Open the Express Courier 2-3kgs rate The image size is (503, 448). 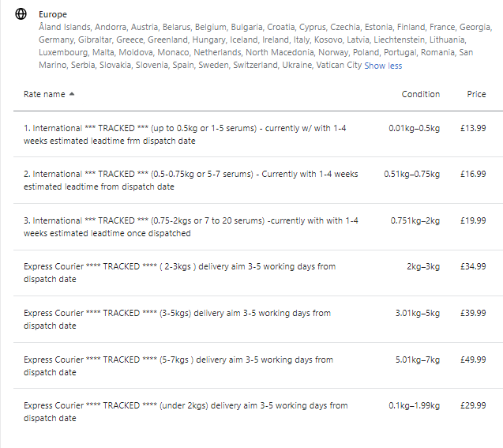point(179,273)
